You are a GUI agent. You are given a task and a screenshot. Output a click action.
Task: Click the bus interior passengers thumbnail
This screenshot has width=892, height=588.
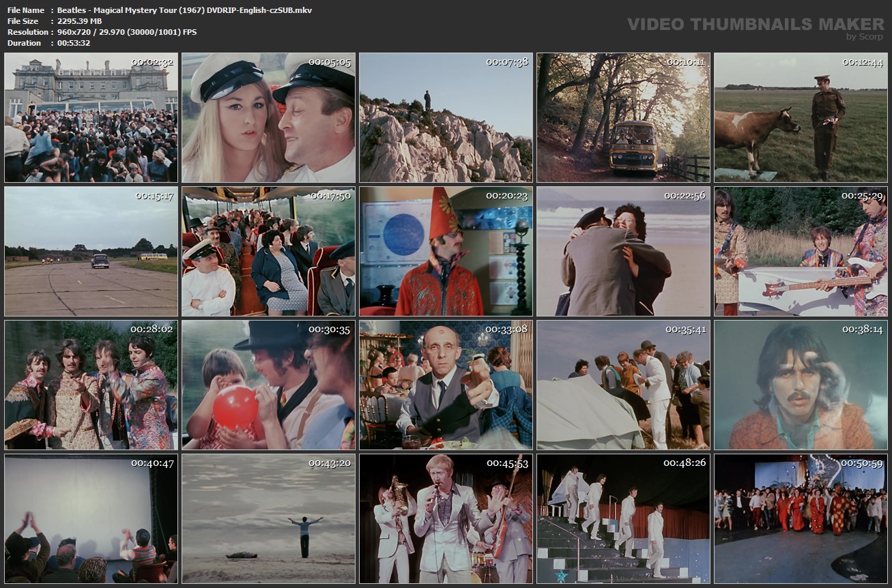click(268, 252)
